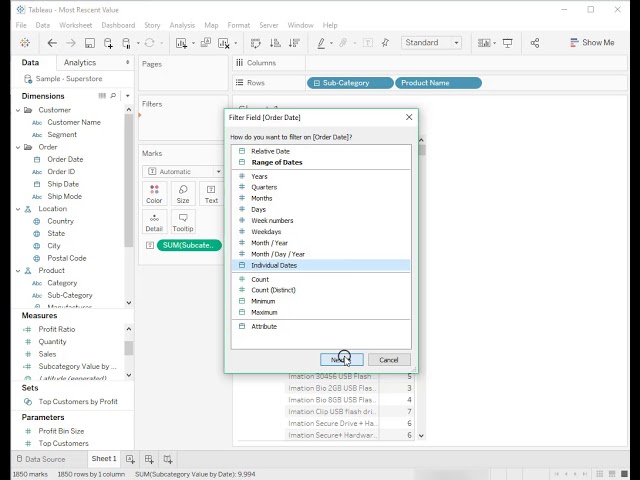Click the Highlight pen toolbar icon
640x480 pixels.
tap(321, 43)
